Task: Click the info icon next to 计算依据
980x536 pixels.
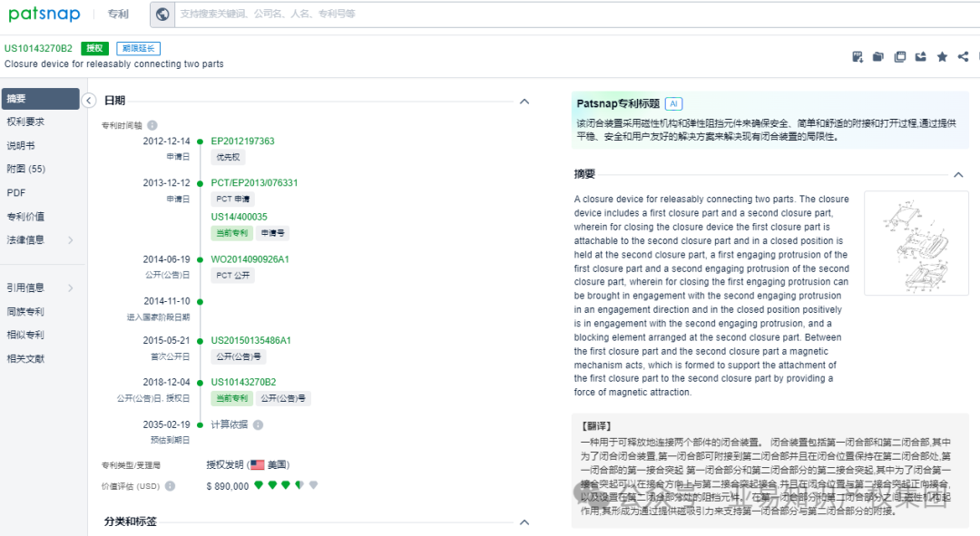Action: pyautogui.click(x=257, y=426)
